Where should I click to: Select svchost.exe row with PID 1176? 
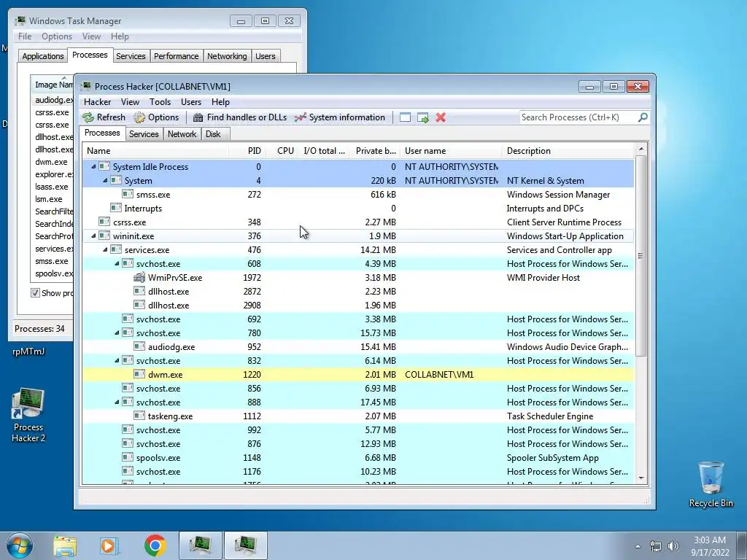coord(357,472)
